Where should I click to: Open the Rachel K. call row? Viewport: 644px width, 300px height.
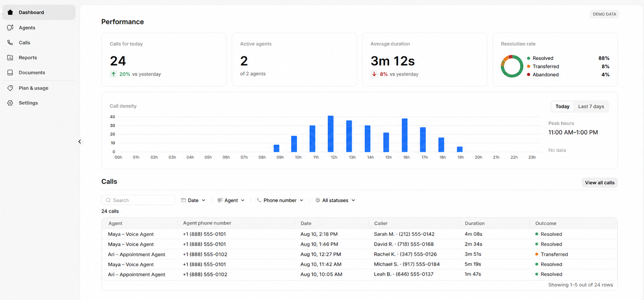359,254
